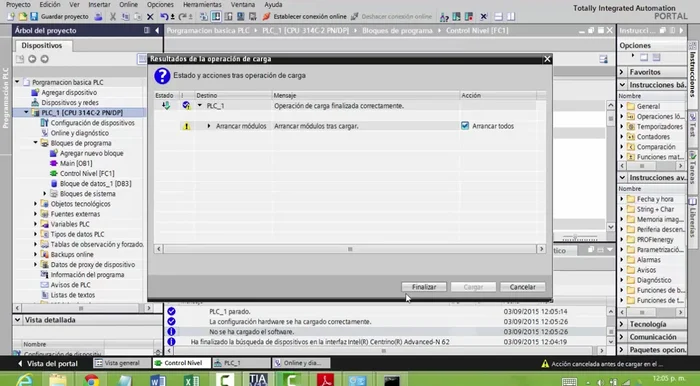Open the Edición menu

[x=50, y=4]
